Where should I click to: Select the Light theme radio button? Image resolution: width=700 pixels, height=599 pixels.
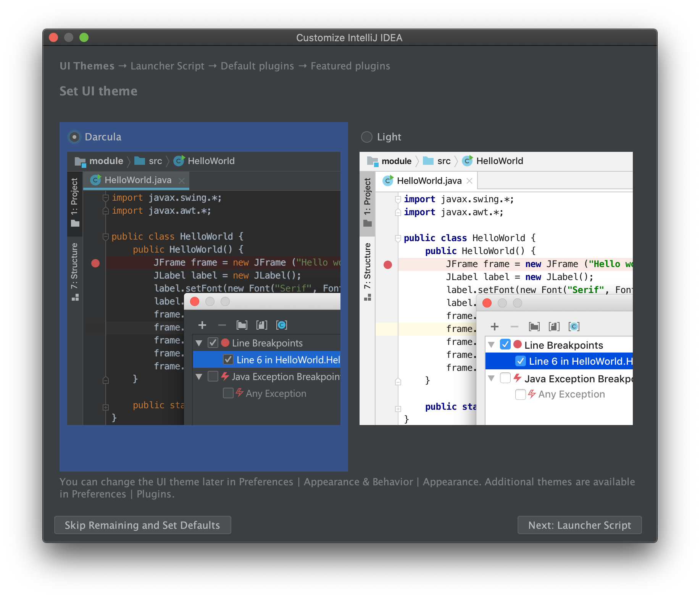(x=367, y=137)
